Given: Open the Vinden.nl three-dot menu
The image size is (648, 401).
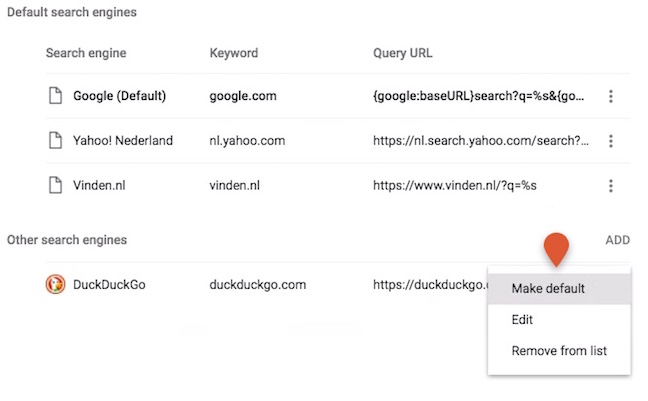Looking at the screenshot, I should click(610, 186).
